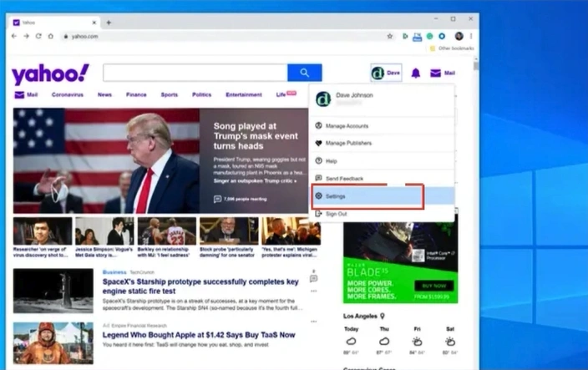Open the Sports section

tap(169, 95)
